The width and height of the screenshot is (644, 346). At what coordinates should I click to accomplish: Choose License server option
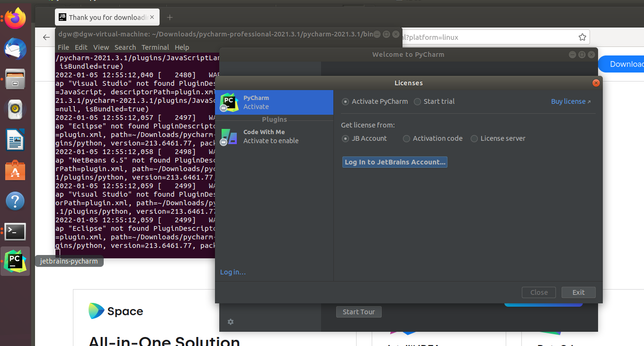[x=474, y=138]
